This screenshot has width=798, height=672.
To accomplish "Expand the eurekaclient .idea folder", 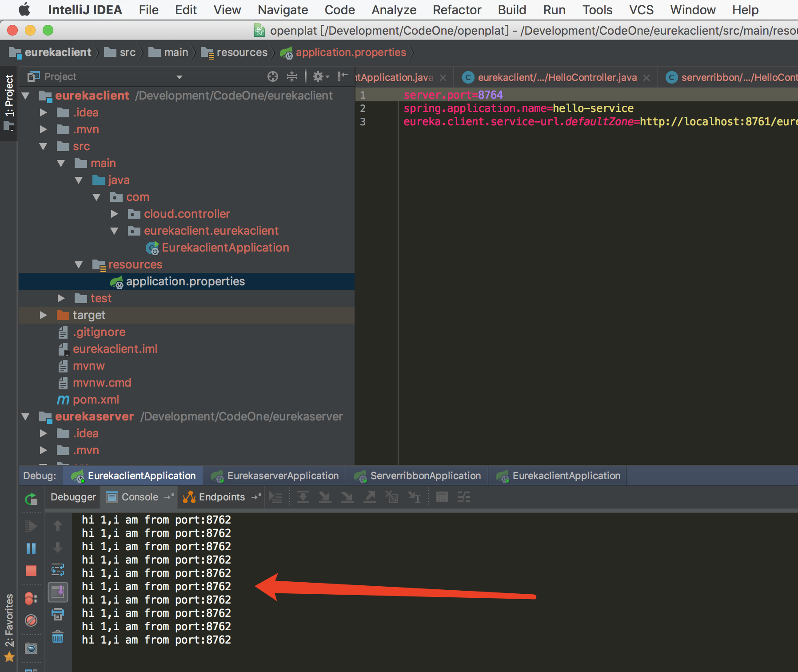I will point(43,112).
